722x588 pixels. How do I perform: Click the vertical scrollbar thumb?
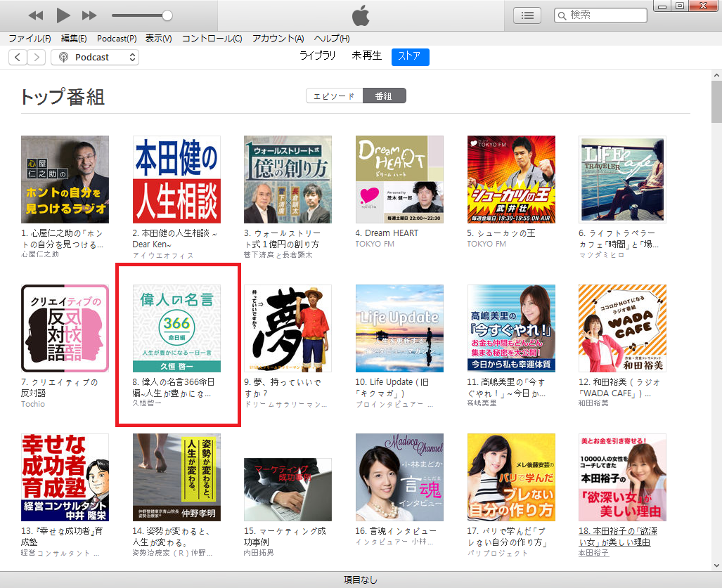[716, 101]
